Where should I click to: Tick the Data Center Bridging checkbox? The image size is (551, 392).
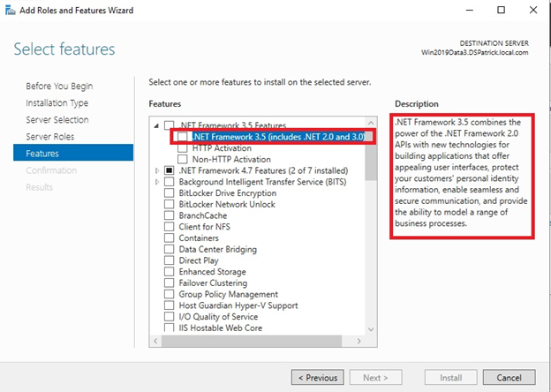tap(169, 249)
